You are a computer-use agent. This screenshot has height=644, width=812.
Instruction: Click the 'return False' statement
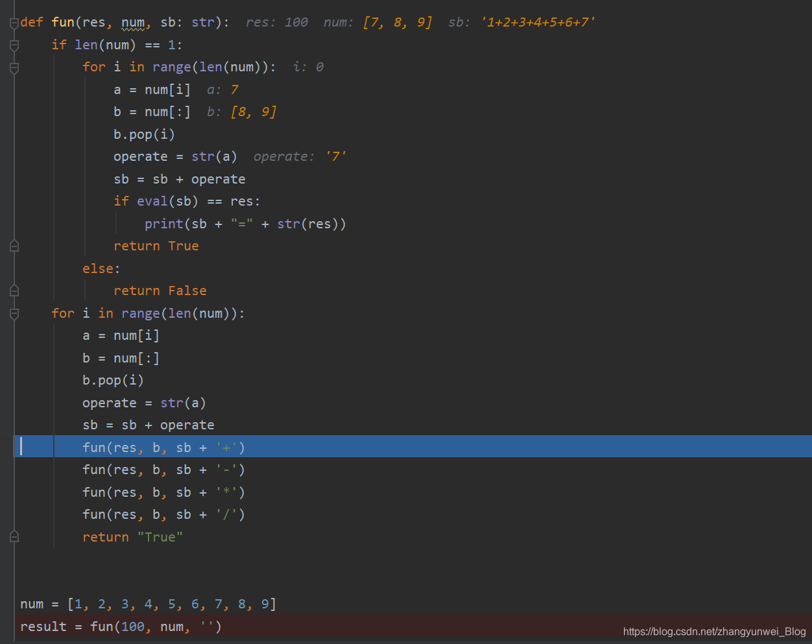[160, 291]
